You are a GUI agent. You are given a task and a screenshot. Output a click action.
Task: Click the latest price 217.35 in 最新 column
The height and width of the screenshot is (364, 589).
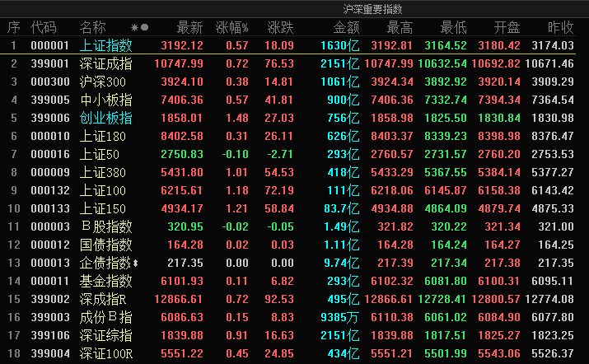(185, 263)
